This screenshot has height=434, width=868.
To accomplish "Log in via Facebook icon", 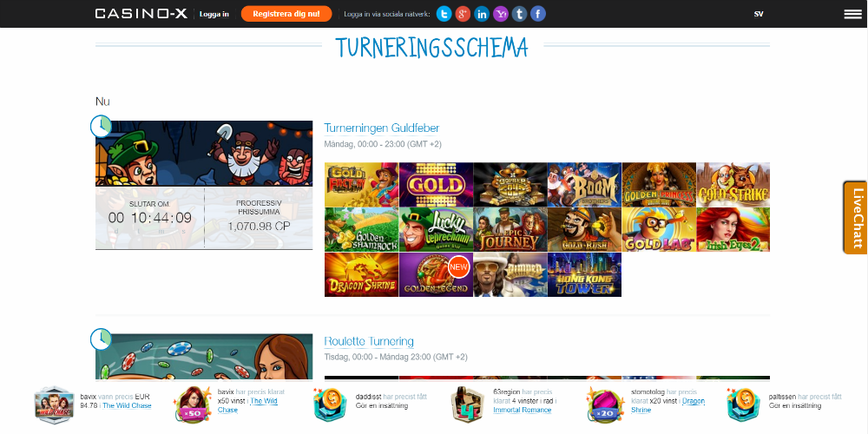I will pos(538,14).
